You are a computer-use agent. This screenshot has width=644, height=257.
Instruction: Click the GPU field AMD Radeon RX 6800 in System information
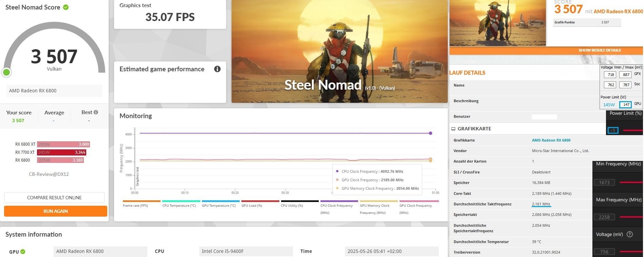(x=100, y=252)
